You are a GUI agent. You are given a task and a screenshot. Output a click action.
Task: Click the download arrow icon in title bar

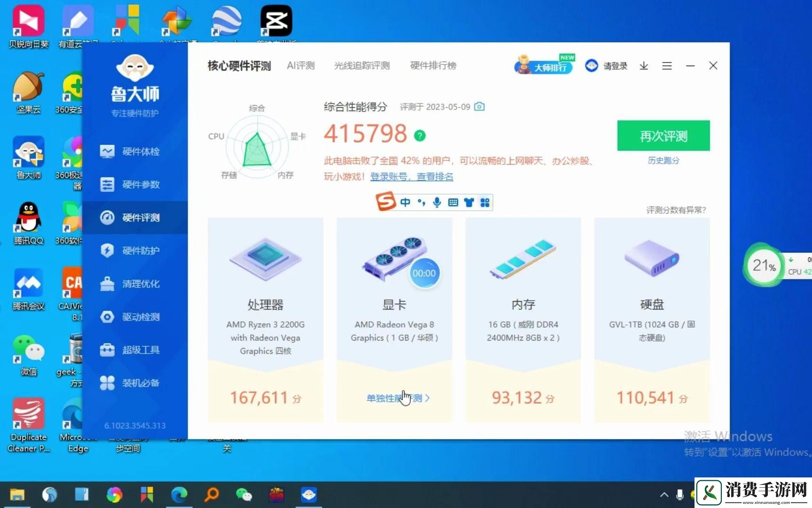click(x=644, y=66)
